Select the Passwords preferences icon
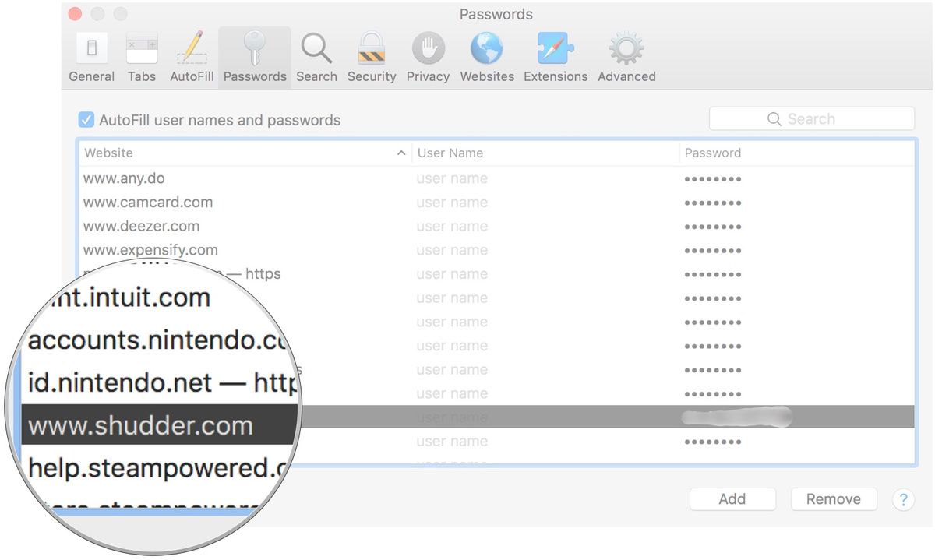The height and width of the screenshot is (560, 935). pyautogui.click(x=254, y=55)
